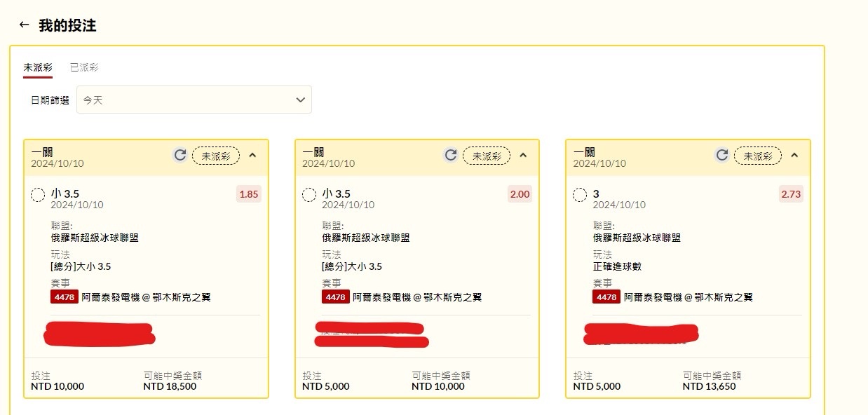Click the 2.00 odds badge
This screenshot has height=415, width=868.
pos(520,194)
